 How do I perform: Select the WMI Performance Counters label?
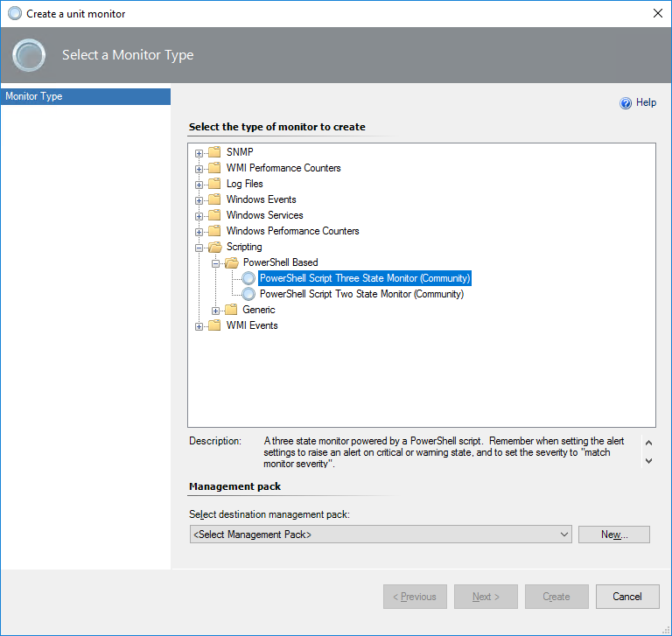[x=283, y=168]
